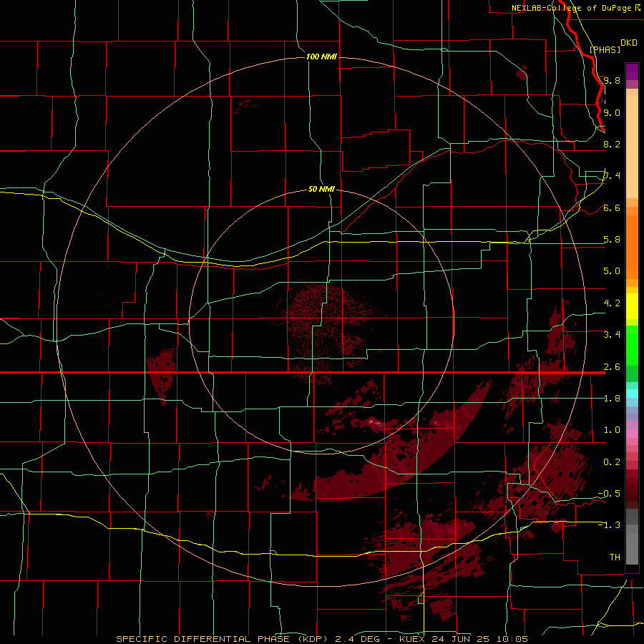This screenshot has height=644, width=644.
Task: Click the '[PHAS]' legend header
Action: (605, 49)
